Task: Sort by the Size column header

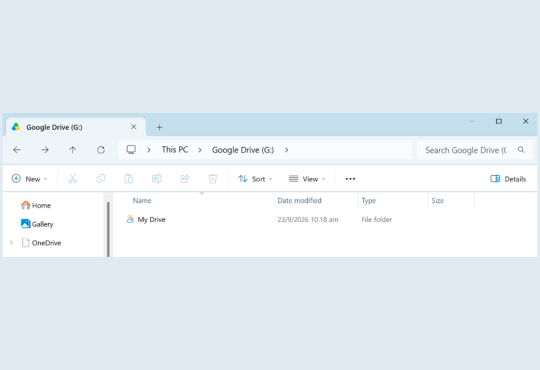Action: pos(438,201)
